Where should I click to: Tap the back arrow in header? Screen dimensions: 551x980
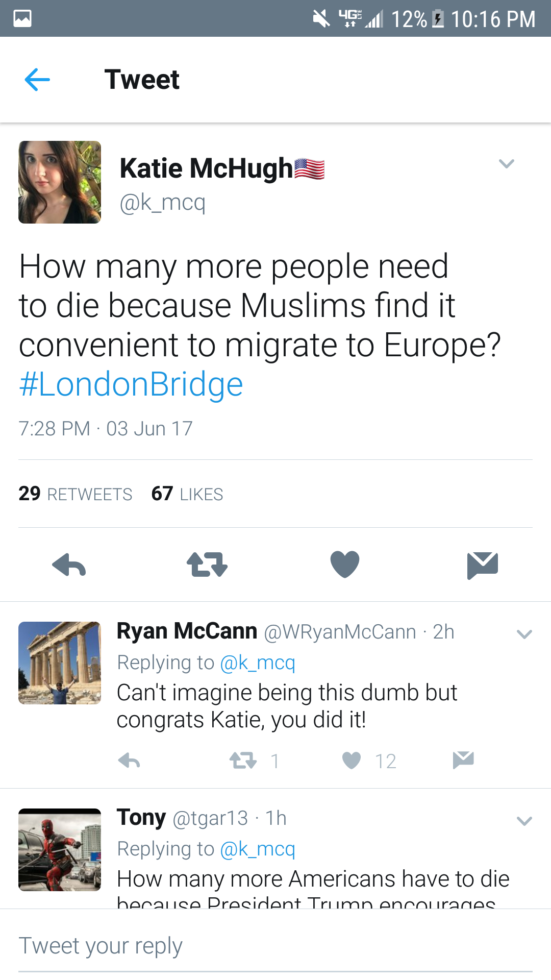[37, 80]
